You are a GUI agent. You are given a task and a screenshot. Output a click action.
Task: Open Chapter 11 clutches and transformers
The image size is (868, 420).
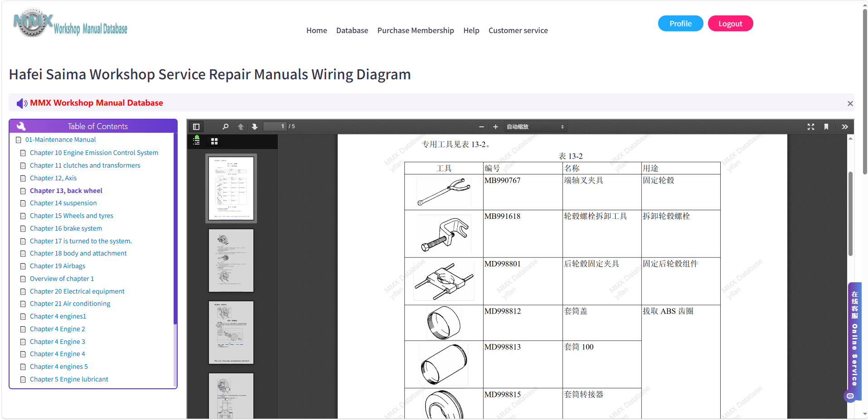point(85,166)
